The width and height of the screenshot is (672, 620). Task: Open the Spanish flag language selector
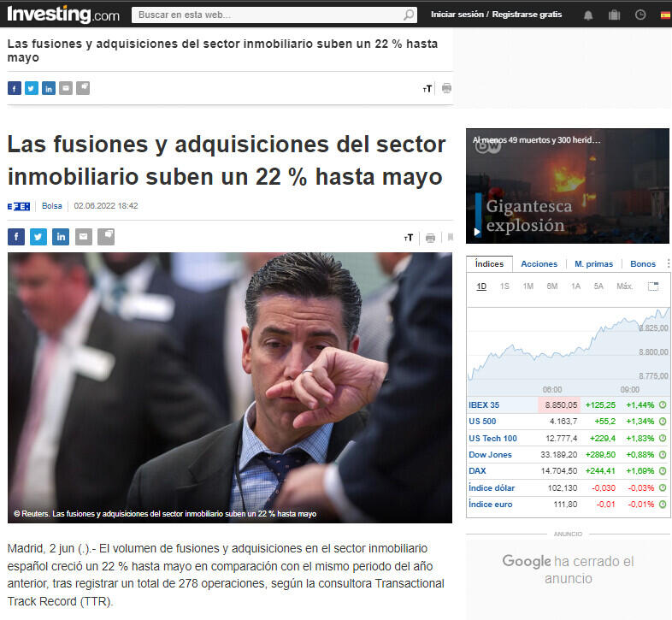tap(664, 15)
